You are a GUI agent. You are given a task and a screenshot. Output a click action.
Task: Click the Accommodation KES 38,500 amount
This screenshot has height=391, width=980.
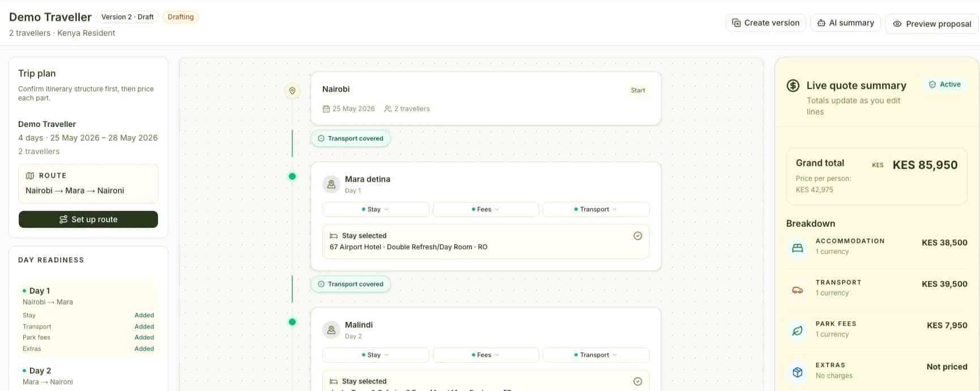pyautogui.click(x=944, y=243)
